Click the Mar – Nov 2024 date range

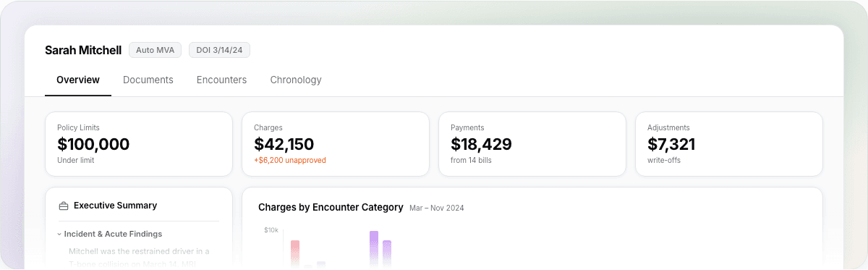[437, 208]
